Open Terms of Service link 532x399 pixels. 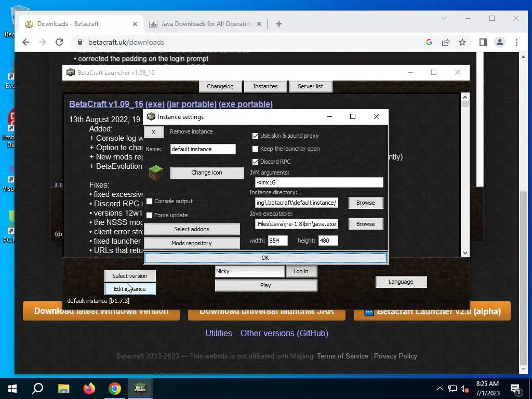342,356
